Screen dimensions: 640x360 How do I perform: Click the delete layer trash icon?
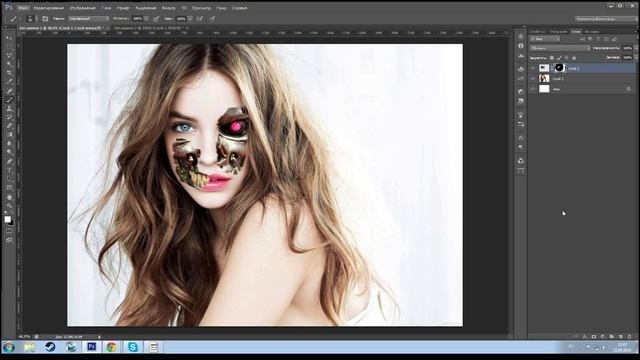pyautogui.click(x=629, y=337)
